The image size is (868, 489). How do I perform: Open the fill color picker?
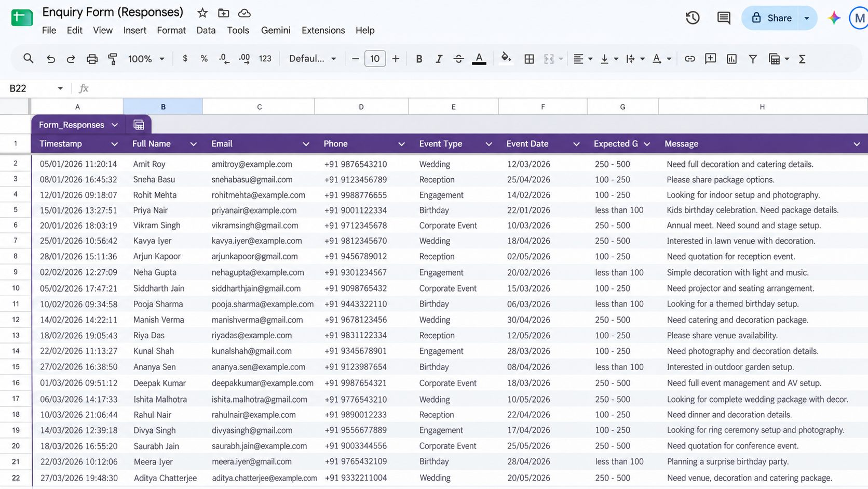[506, 58]
